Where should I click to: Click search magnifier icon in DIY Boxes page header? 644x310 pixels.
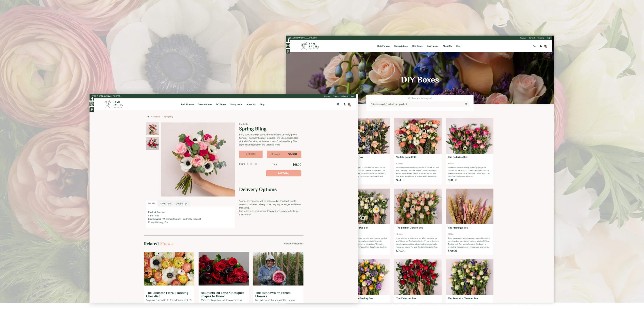pos(534,46)
